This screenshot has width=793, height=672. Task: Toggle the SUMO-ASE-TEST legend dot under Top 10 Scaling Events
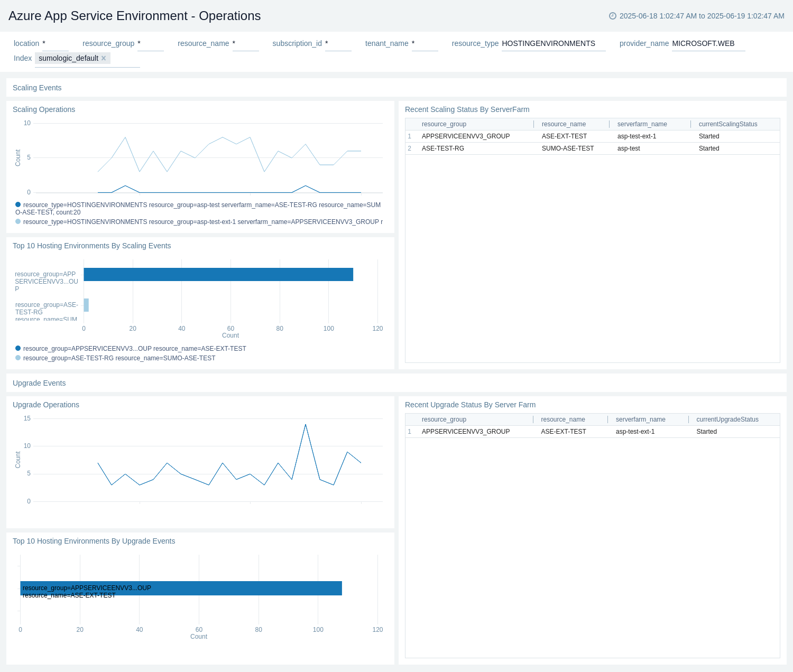point(17,358)
